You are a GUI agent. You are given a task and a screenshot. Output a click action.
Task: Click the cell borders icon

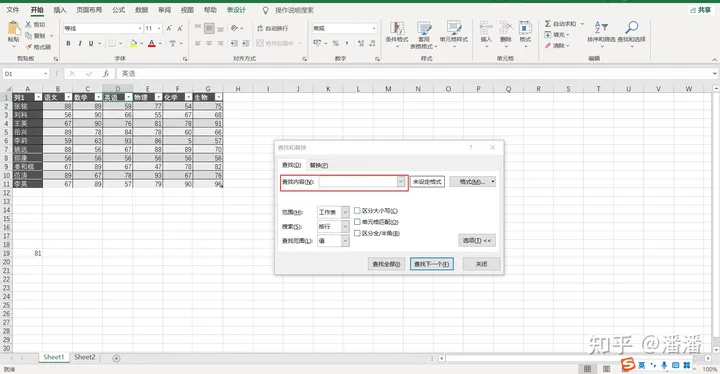[x=112, y=43]
